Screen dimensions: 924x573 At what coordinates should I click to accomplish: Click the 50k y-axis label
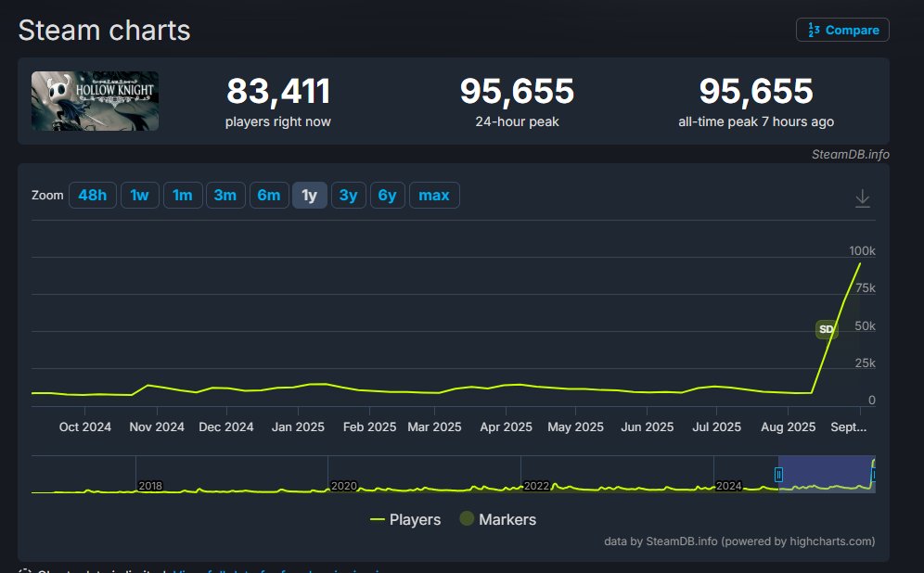pos(865,325)
